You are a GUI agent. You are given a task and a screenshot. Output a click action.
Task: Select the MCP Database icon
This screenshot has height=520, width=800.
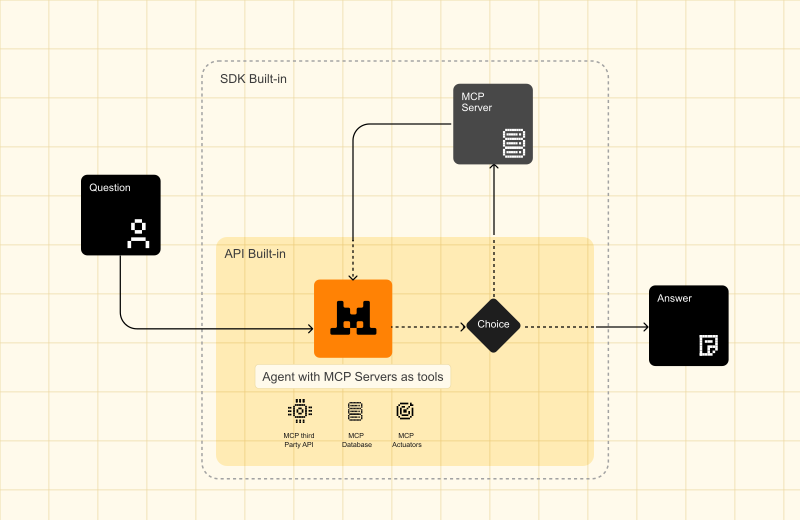(355, 411)
